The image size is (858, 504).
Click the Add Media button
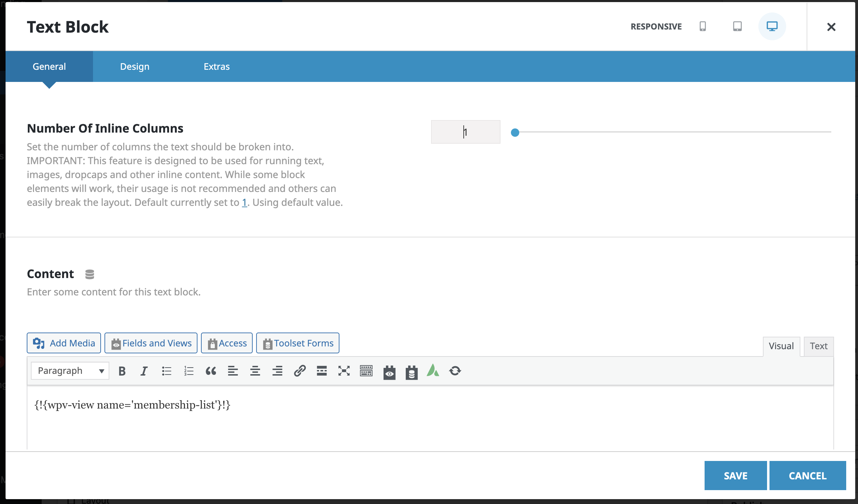[64, 343]
